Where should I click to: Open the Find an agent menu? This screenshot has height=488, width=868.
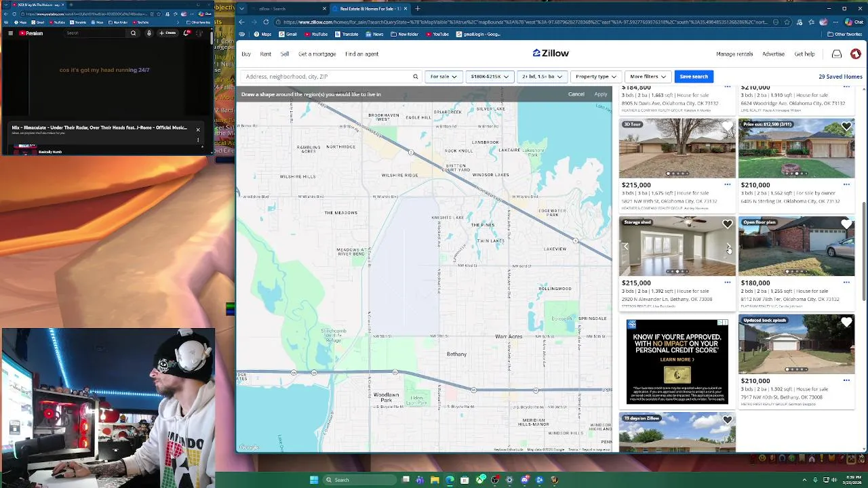(x=361, y=54)
